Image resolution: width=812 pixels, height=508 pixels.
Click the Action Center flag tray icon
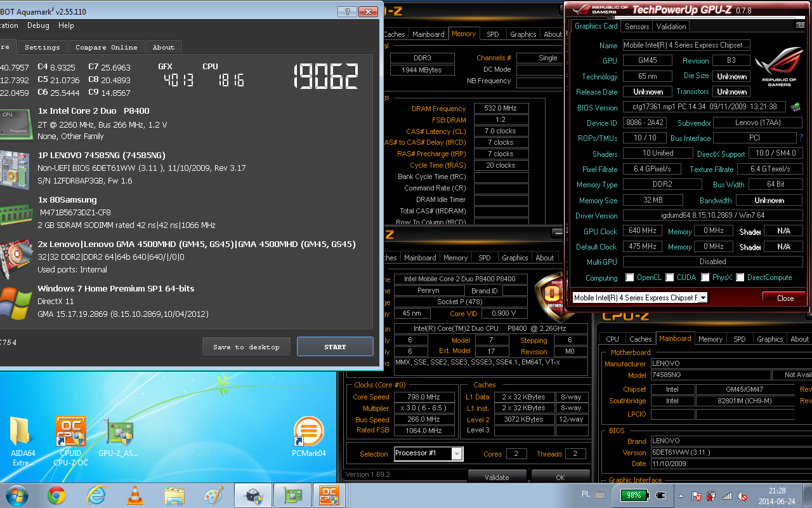click(x=697, y=495)
